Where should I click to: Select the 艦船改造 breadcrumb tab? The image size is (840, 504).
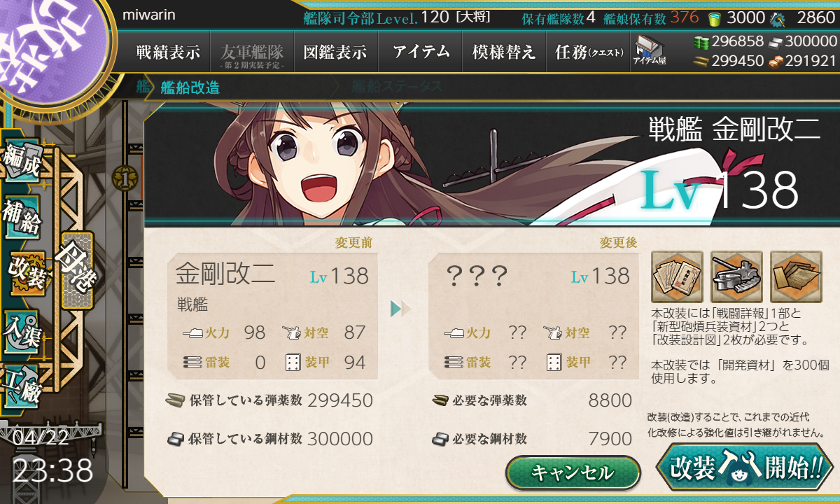coord(190,87)
